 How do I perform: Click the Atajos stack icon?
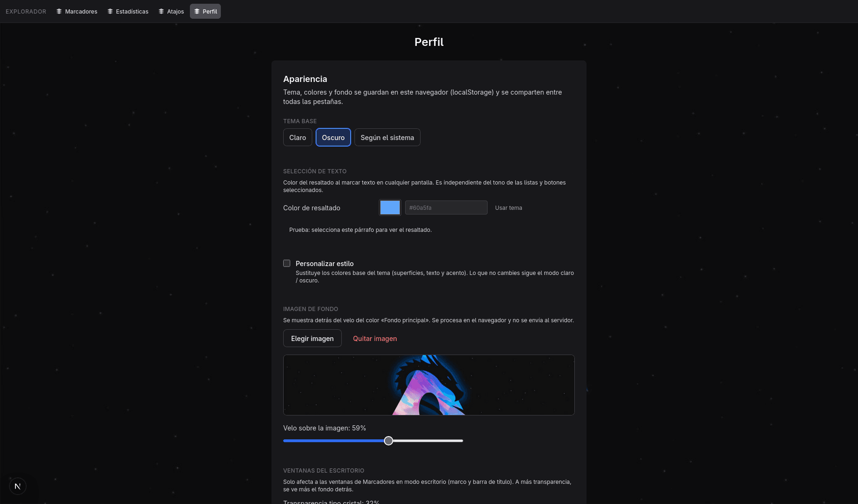point(161,11)
